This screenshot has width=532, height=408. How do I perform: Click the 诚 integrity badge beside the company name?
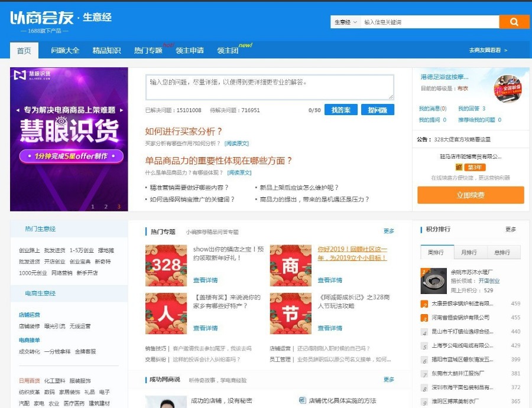[458, 168]
